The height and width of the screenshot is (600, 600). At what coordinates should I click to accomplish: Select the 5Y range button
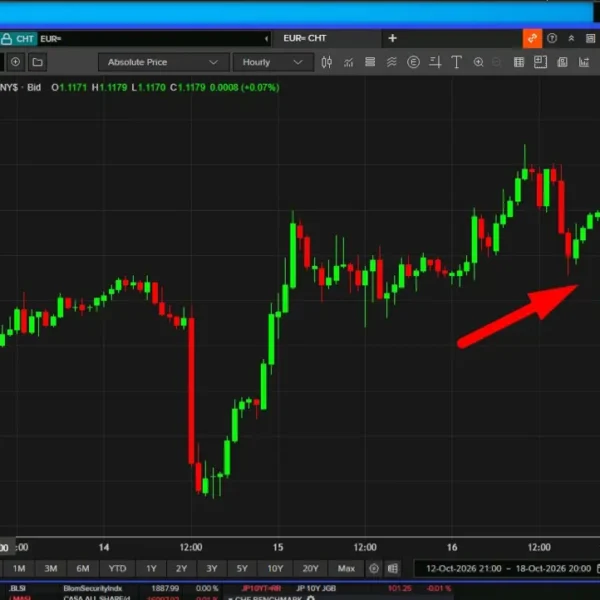click(x=242, y=568)
